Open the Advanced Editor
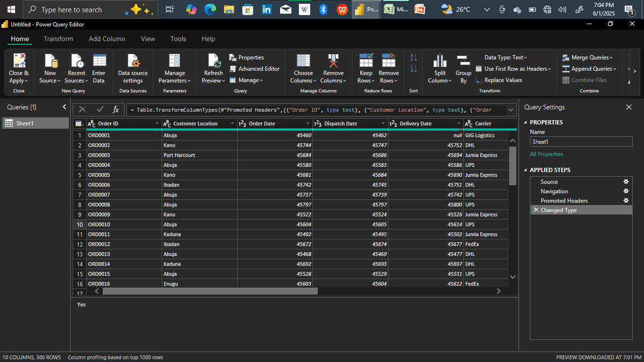The width and height of the screenshot is (644, 362). coord(254,69)
